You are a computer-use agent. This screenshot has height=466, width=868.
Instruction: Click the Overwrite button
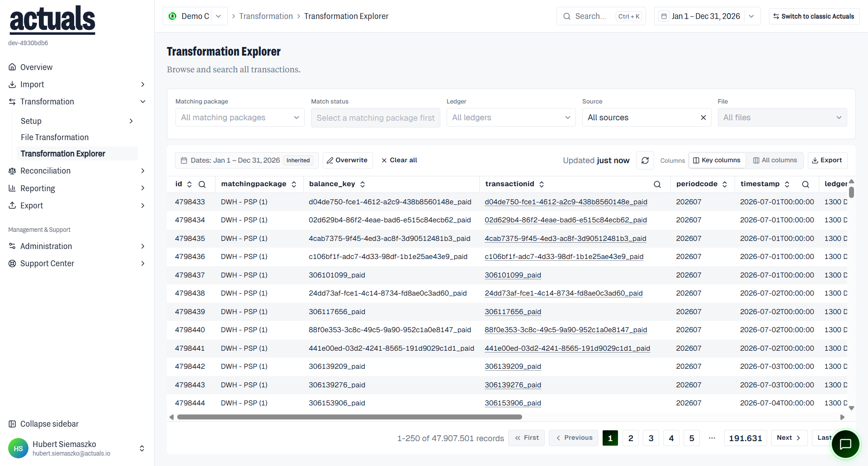pyautogui.click(x=348, y=160)
